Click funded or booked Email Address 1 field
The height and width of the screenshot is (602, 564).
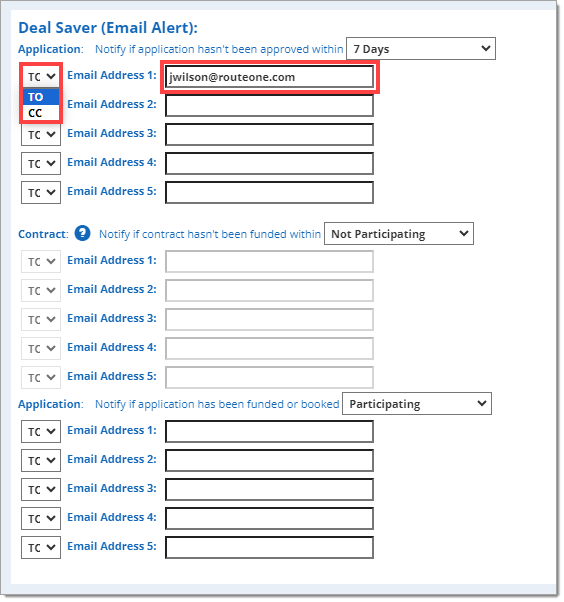coord(270,432)
